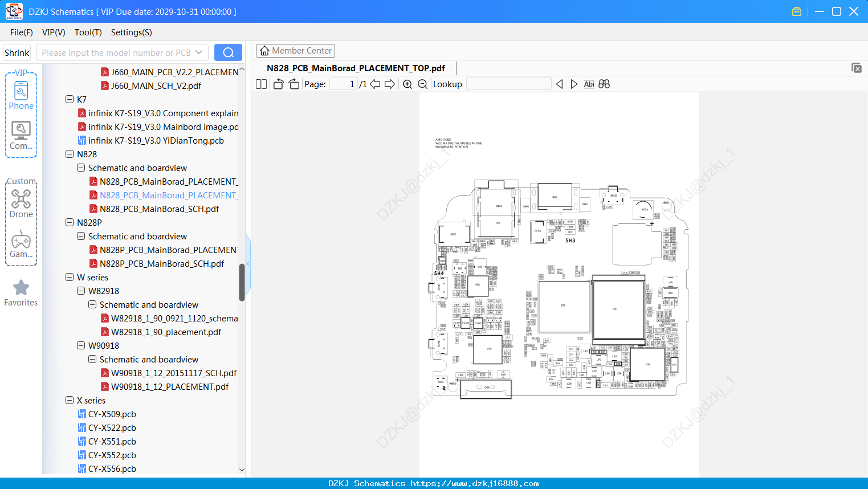This screenshot has height=489, width=868.
Task: Click the pop-out window icon at the top right
Action: pyautogui.click(x=857, y=68)
